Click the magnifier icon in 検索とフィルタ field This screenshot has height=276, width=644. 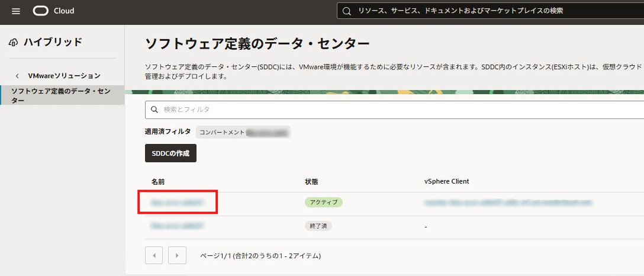tap(154, 110)
